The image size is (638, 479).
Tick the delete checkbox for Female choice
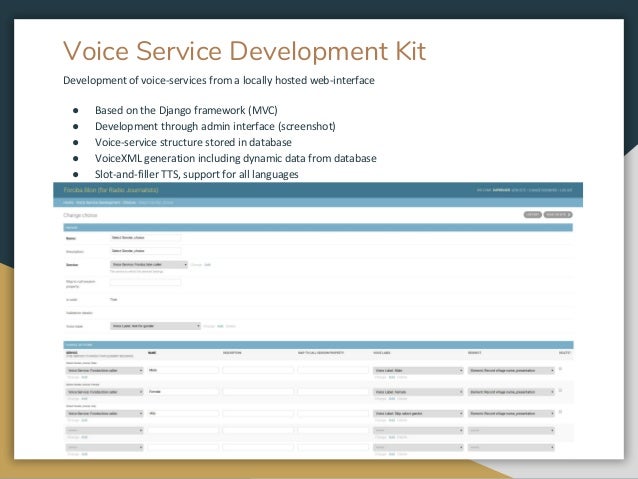[x=560, y=390]
